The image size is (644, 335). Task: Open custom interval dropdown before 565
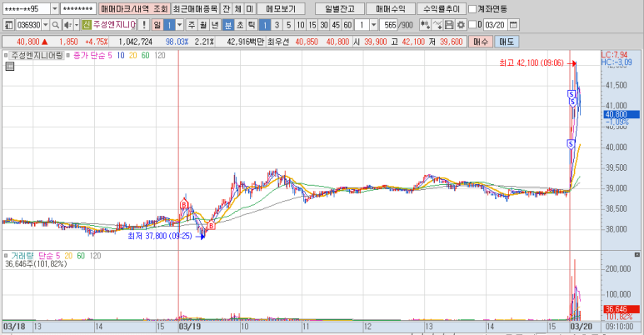point(373,25)
